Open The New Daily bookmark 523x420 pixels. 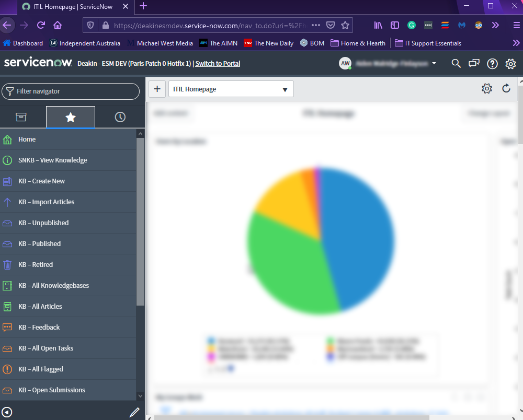(268, 43)
